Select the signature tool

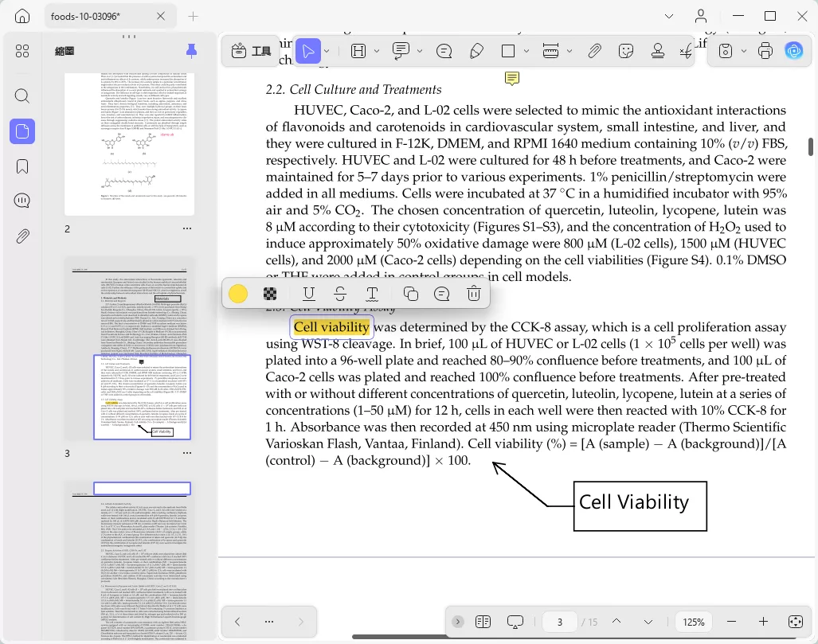[x=686, y=51]
